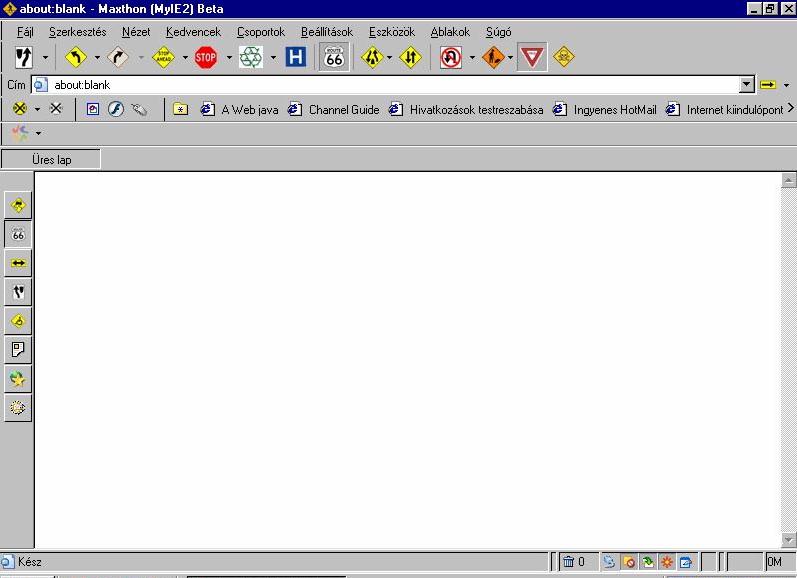Open dropdown beside red STOP sign

point(229,57)
